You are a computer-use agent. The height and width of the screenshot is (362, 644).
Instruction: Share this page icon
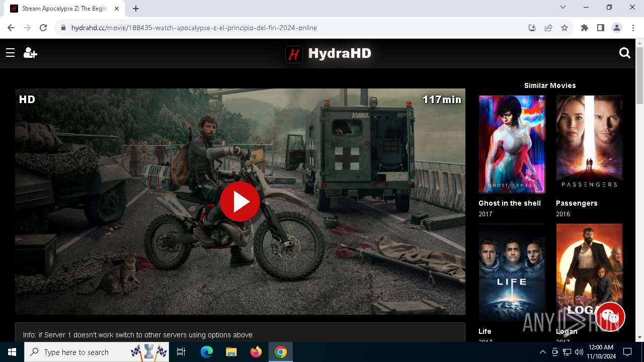click(x=548, y=28)
